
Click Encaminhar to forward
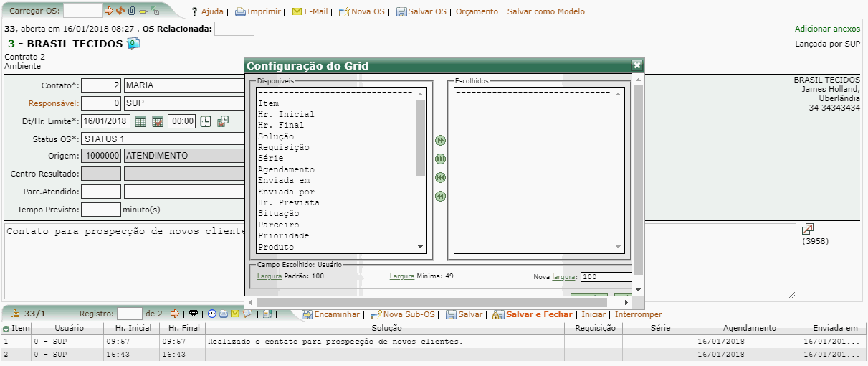(330, 314)
